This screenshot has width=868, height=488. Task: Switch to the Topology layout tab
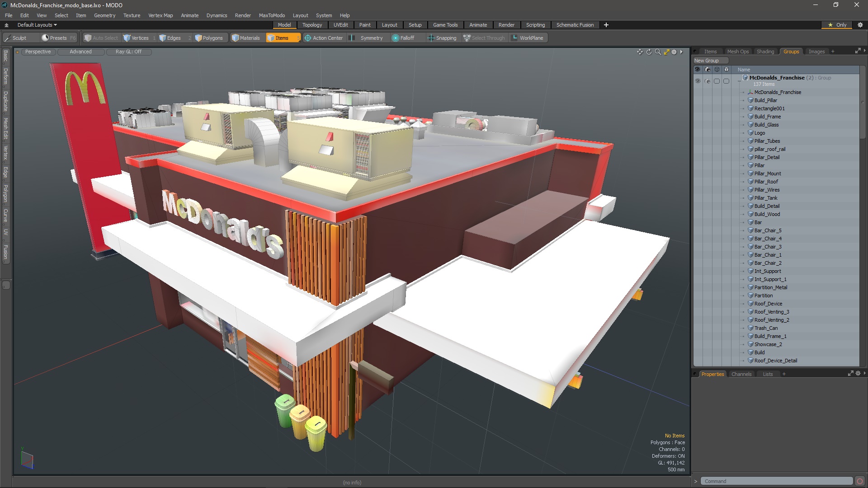click(x=312, y=25)
